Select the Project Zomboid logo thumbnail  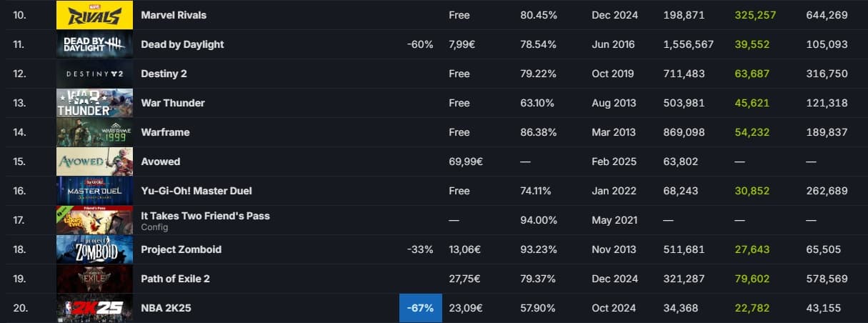(94, 249)
